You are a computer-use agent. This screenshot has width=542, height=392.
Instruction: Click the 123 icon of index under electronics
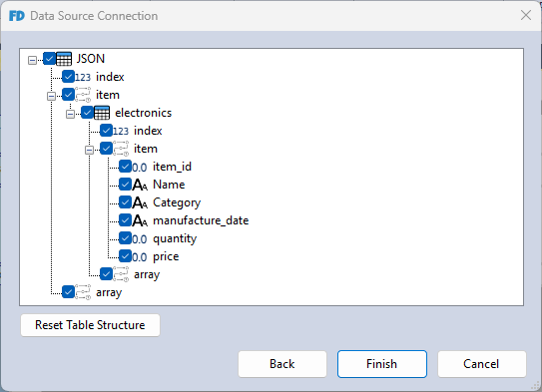121,131
